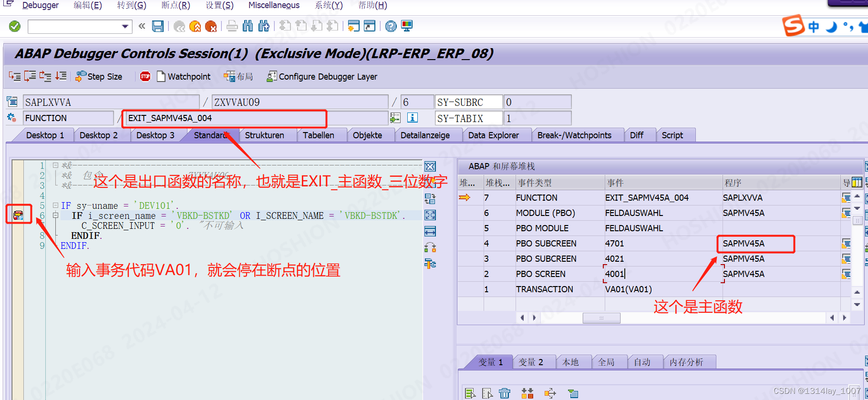
Task: Click the Step Size button
Action: click(99, 76)
